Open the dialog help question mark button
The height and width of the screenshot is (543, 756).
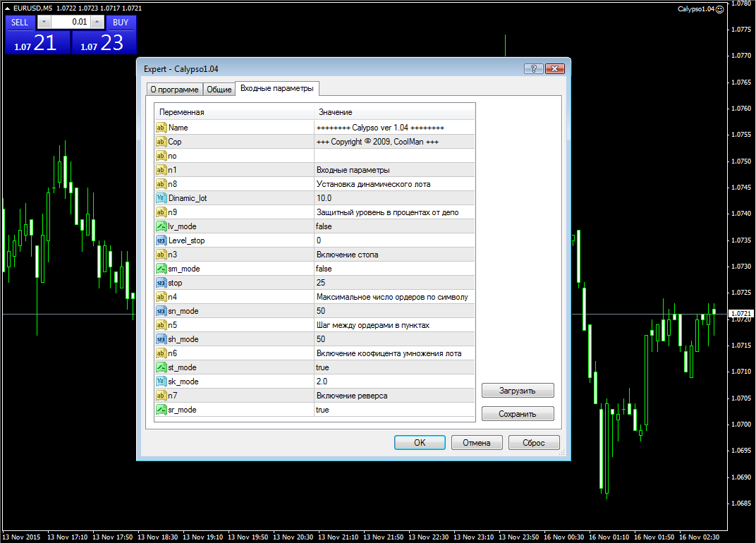point(531,68)
